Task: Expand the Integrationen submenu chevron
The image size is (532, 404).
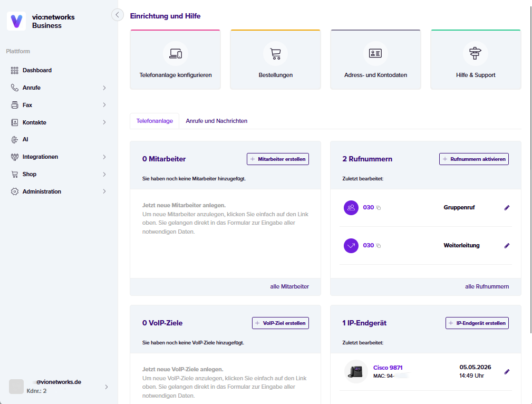Action: tap(104, 157)
